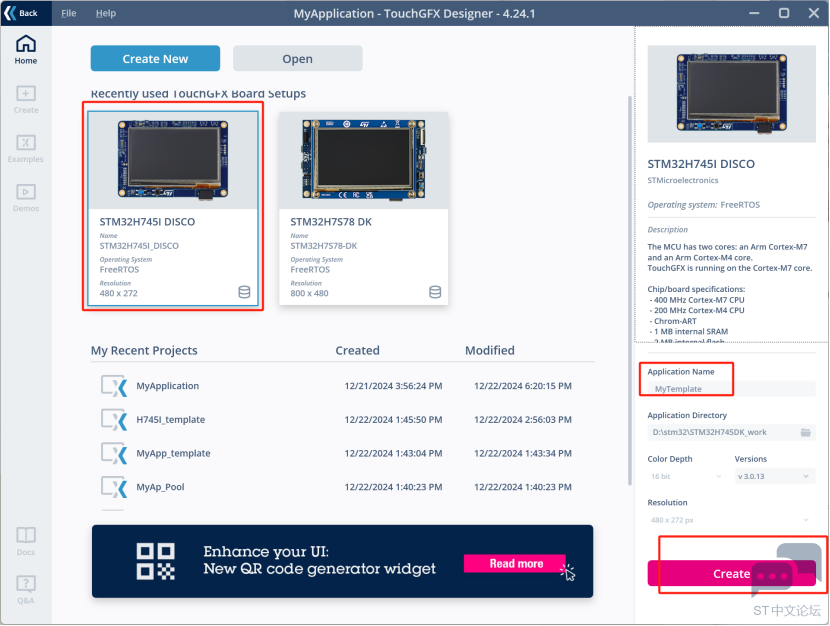Viewport: 830px width, 626px height.
Task: Click the MyAp_Pool project file icon
Action: coord(114,487)
